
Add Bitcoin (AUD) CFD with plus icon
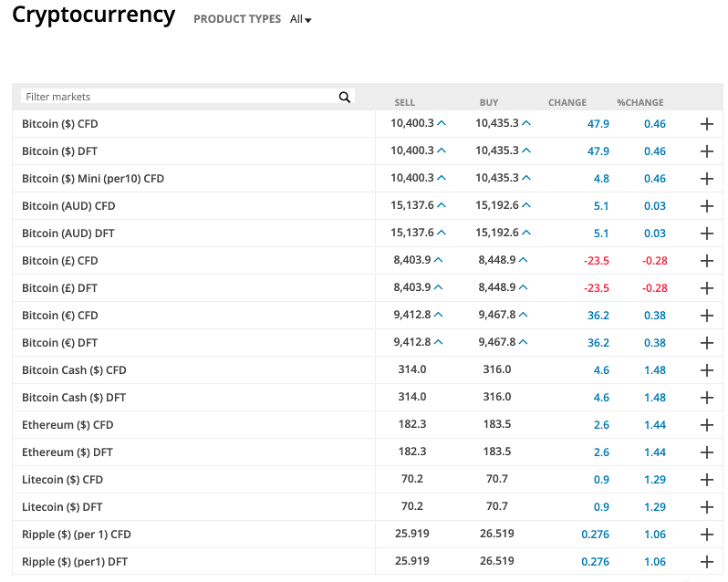[x=707, y=206]
